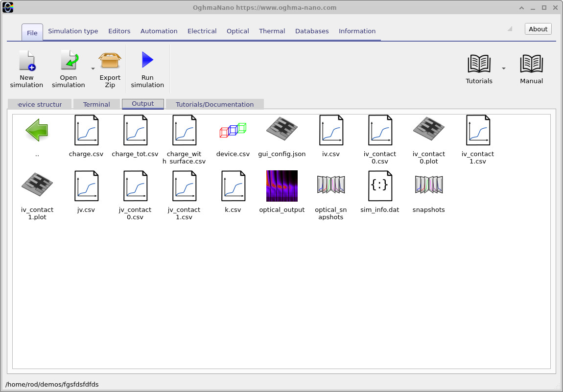563x392 pixels.
Task: Open the Editors ribbon tab
Action: 119,31
